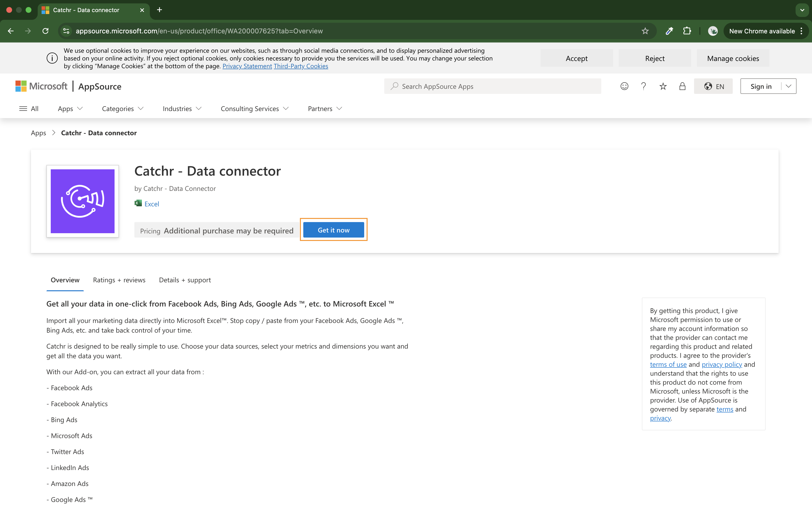Open saved favorites star in AppSource header
Image resolution: width=812 pixels, height=508 pixels.
[663, 86]
